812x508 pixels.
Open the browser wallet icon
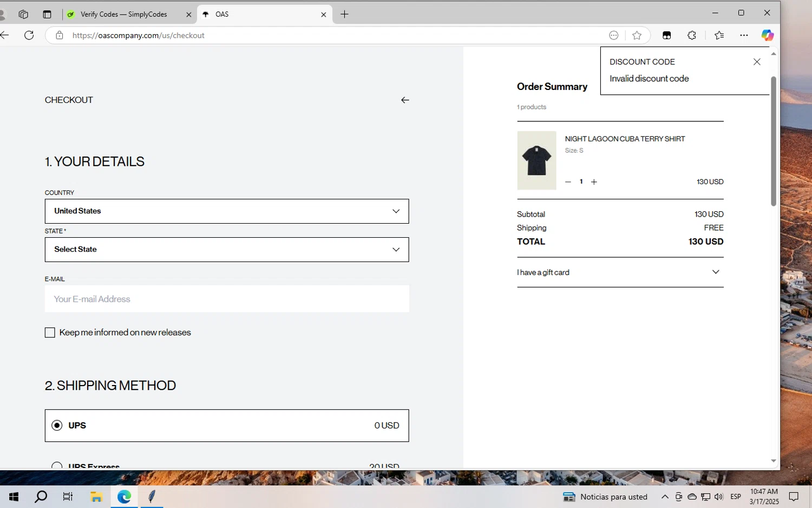[666, 35]
